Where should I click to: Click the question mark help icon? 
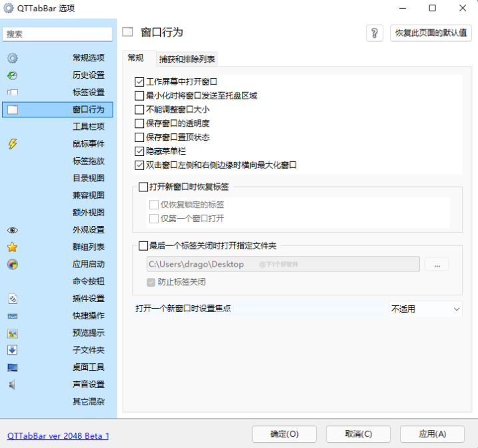[375, 33]
